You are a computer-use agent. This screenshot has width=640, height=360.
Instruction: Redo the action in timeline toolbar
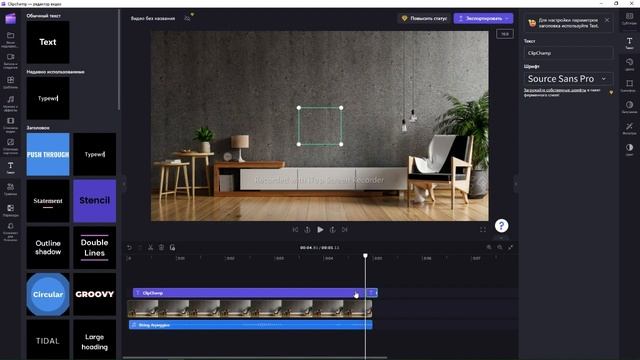140,247
